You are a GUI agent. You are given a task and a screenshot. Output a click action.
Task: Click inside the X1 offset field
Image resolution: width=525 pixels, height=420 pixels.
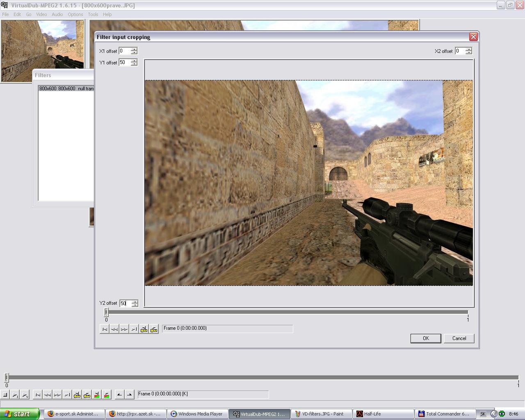pyautogui.click(x=125, y=51)
